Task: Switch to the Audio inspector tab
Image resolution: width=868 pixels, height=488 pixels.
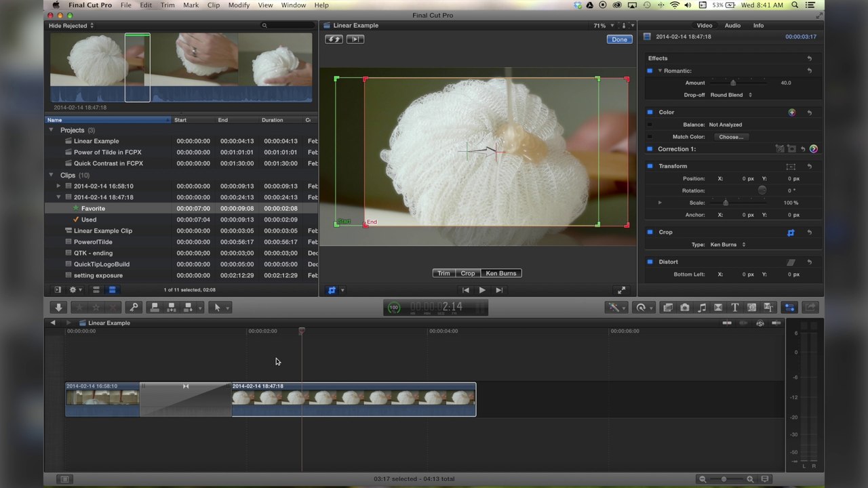Action: coord(732,26)
